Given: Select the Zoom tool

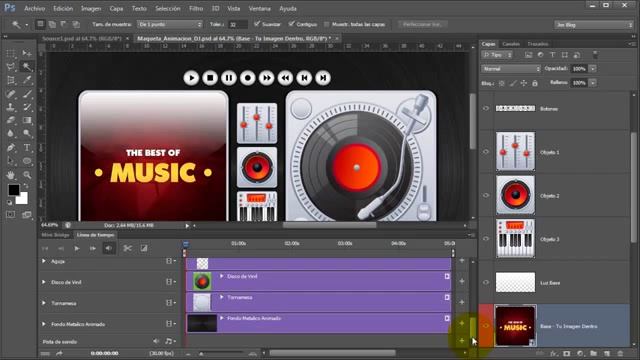Looking at the screenshot, I should [x=27, y=175].
